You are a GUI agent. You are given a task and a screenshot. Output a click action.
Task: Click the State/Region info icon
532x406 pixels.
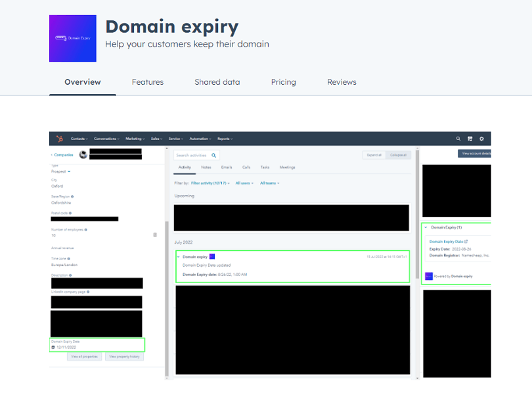[x=72, y=196]
